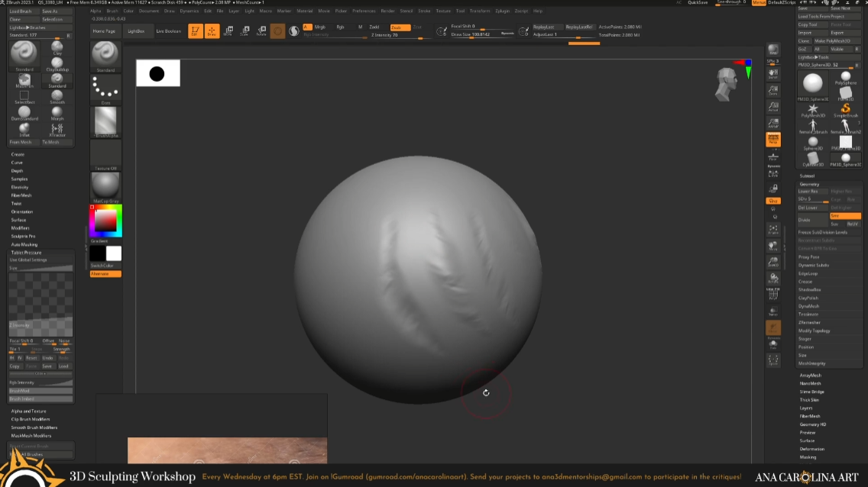868x487 pixels.
Task: Expand the Alpha and Texture section
Action: pyautogui.click(x=29, y=411)
